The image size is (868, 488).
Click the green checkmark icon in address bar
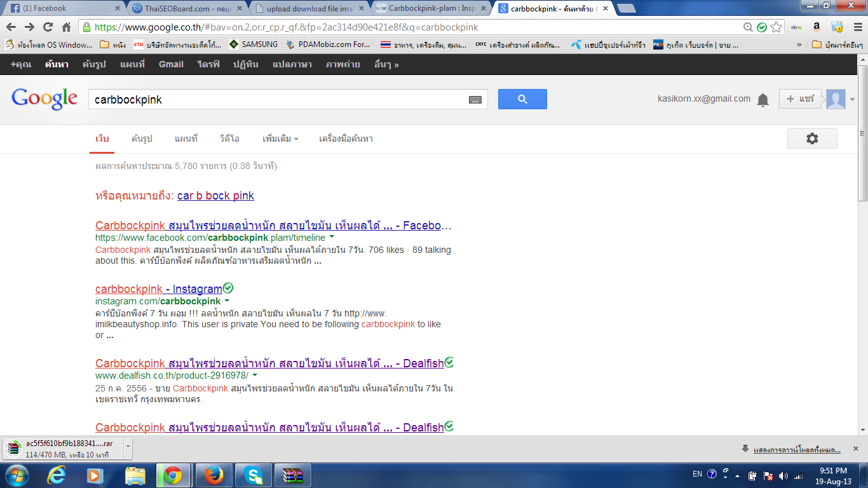click(x=762, y=27)
